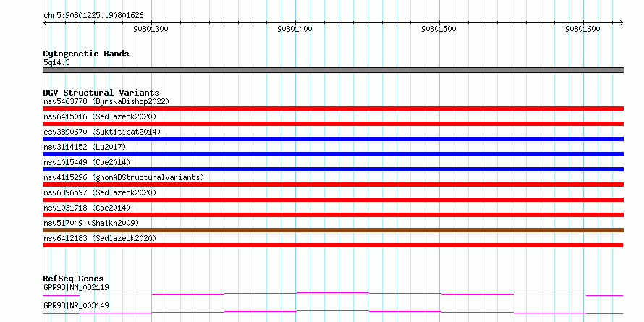Image resolution: width=644 pixels, height=322 pixels.
Task: Open variant nsv4115296 (gnomADStructuralVariants) label
Action: [124, 177]
